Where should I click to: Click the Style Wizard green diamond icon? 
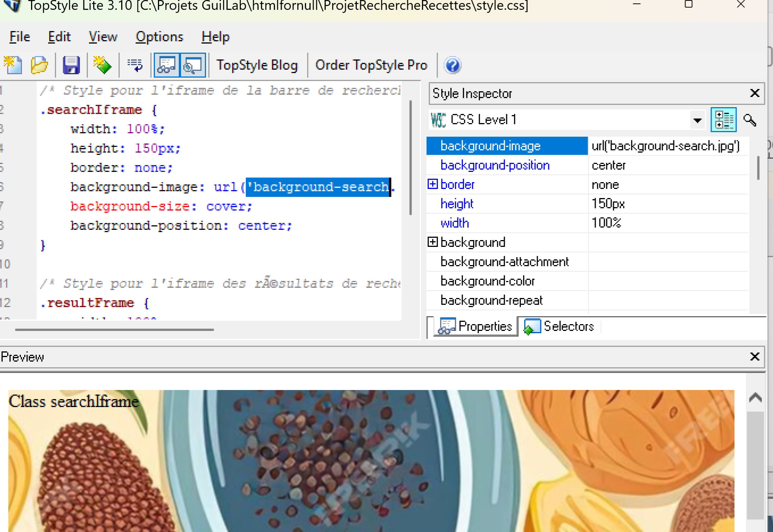pyautogui.click(x=102, y=65)
